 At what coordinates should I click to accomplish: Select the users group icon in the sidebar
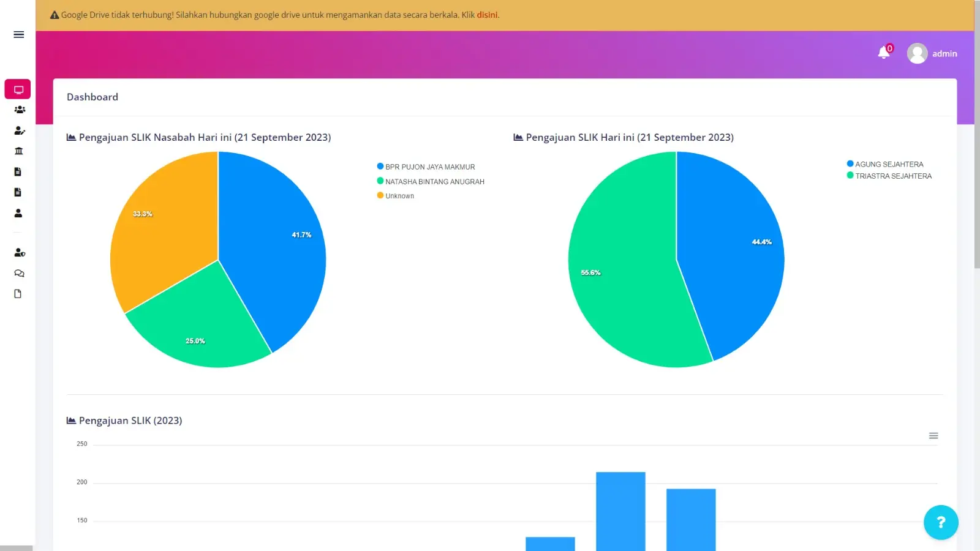(x=19, y=109)
